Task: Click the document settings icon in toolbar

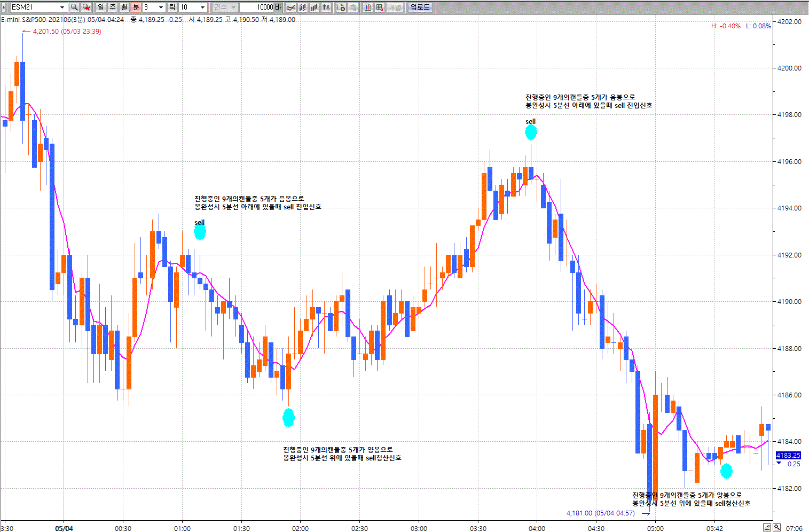Action: (341, 7)
